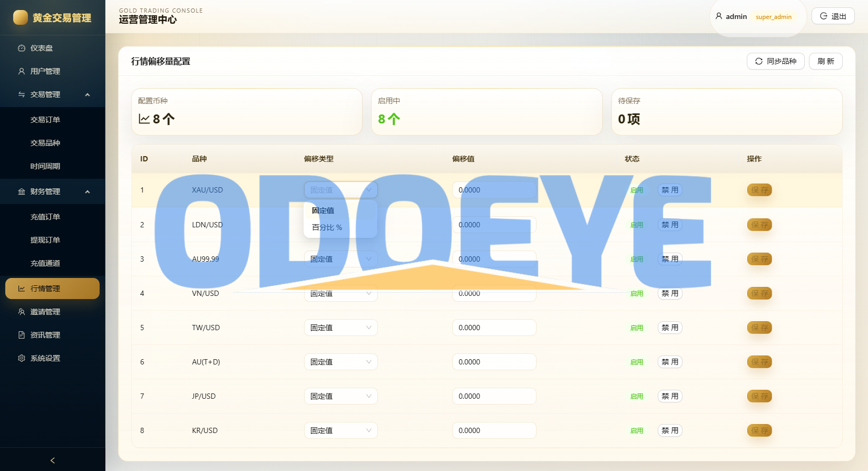Click the 退出 logout button
This screenshot has height=471, width=868.
(x=833, y=16)
